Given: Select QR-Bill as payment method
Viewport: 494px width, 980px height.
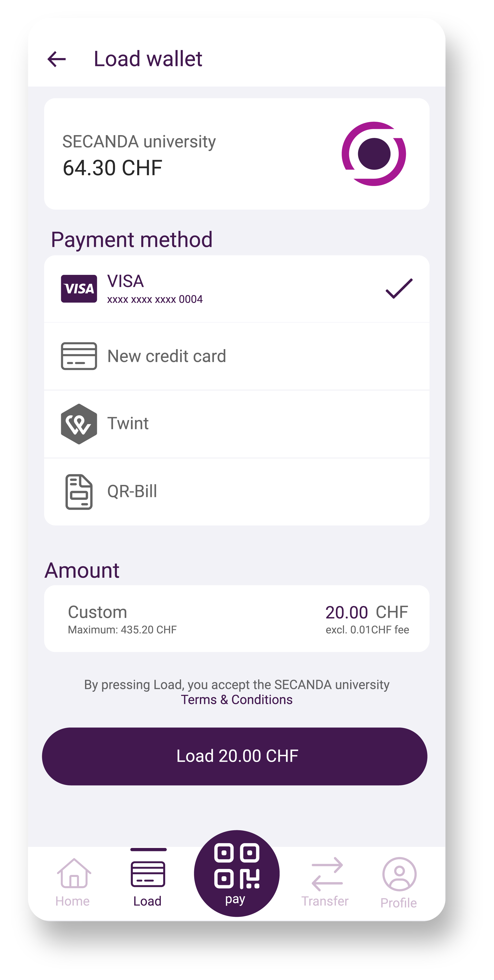Looking at the screenshot, I should 236,491.
